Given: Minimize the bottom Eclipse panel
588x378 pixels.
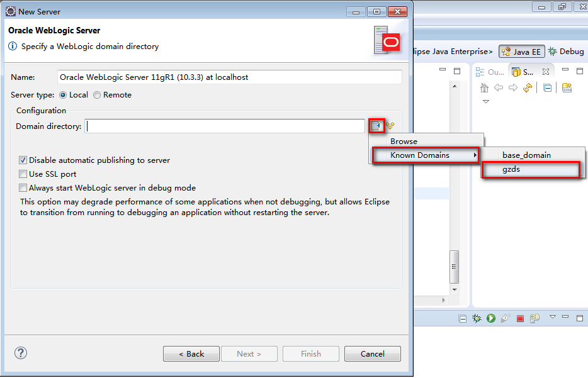Looking at the screenshot, I should (565, 317).
